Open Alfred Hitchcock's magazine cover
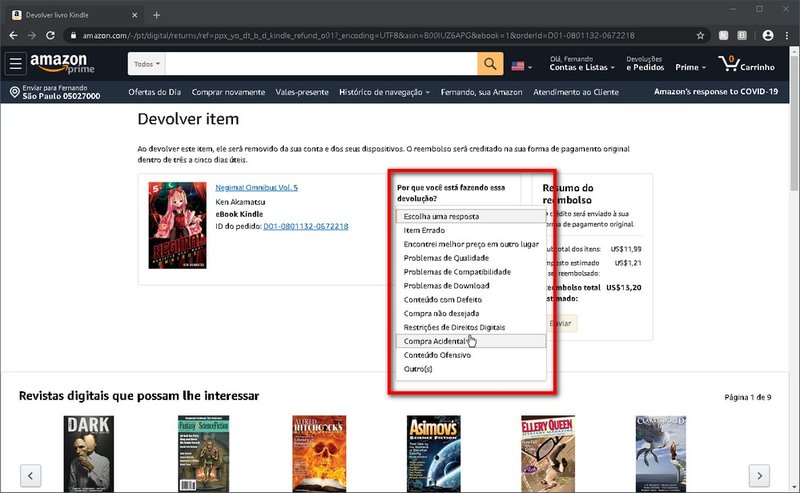Screen dimensions: 800x493 pos(319,454)
